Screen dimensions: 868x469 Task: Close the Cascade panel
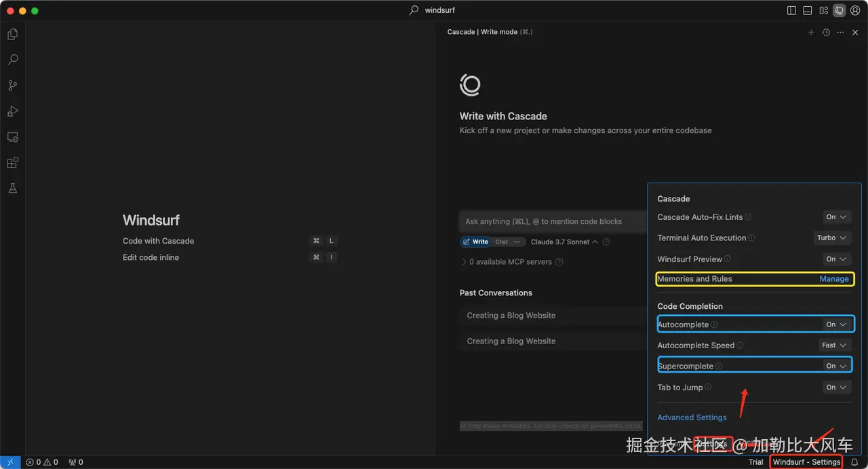[856, 32]
